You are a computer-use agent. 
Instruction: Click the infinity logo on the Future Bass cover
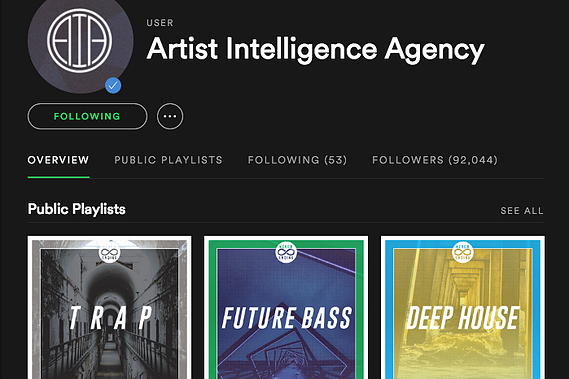(x=286, y=252)
